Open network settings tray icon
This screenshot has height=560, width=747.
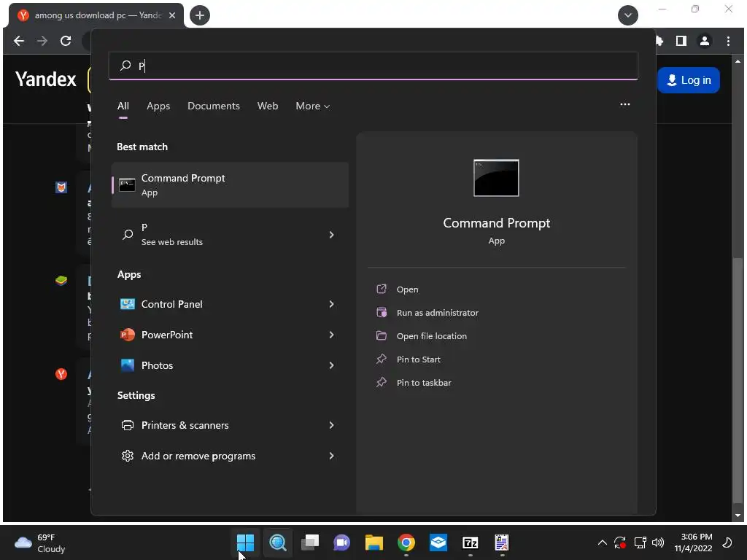click(640, 542)
